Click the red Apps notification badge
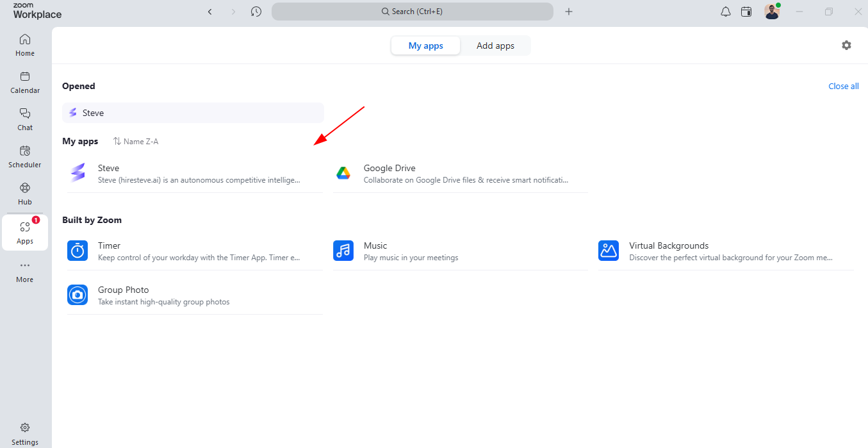The height and width of the screenshot is (448, 868). coord(36,220)
